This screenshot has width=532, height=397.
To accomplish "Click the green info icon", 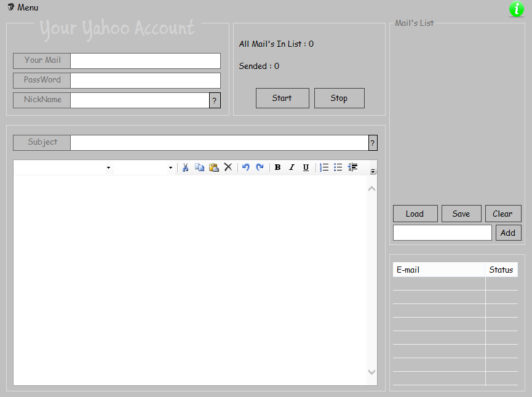I will (x=517, y=9).
